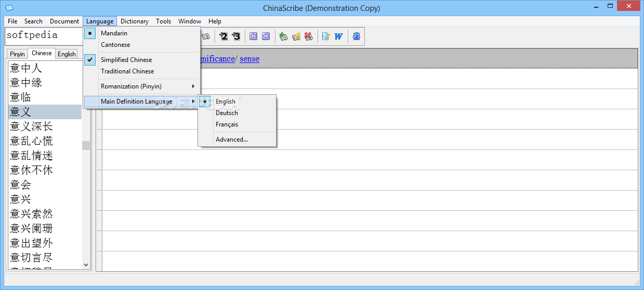The image size is (644, 290).
Task: Follow the 'sense' definition link
Action: pyautogui.click(x=249, y=59)
